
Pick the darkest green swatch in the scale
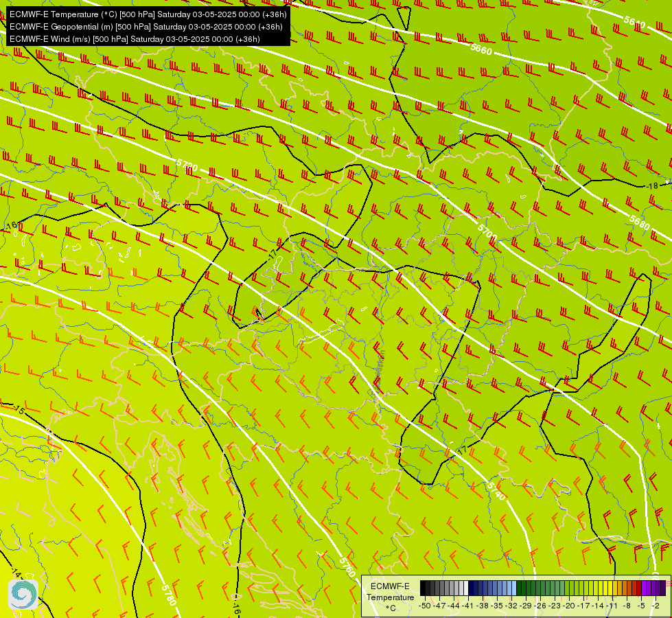point(519,588)
